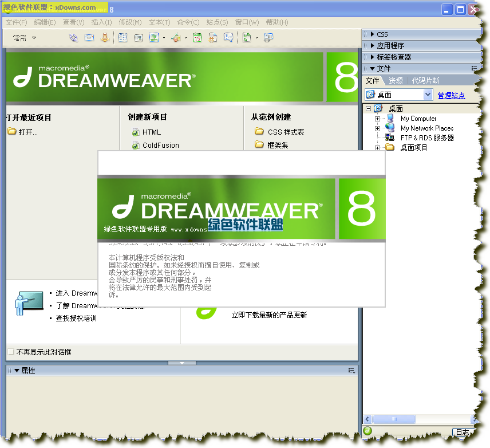This screenshot has height=448, width=490.
Task: Expand the 应用程序 panel group
Action: tap(372, 46)
